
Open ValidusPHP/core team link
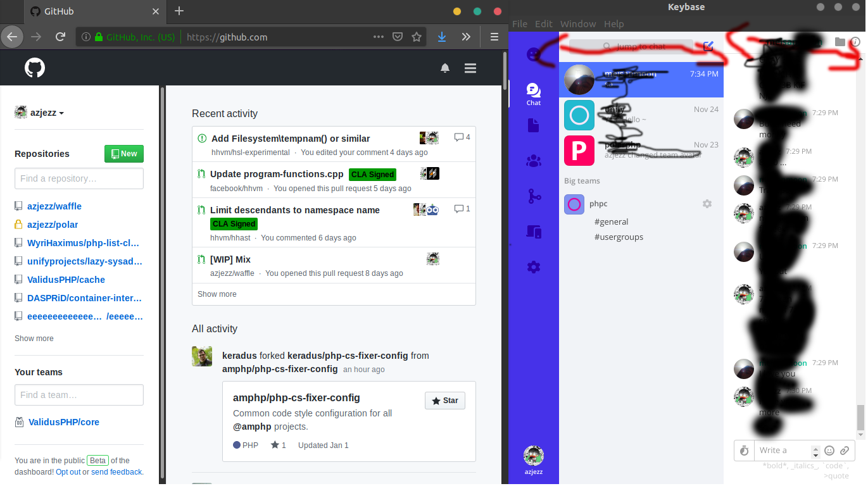click(64, 422)
